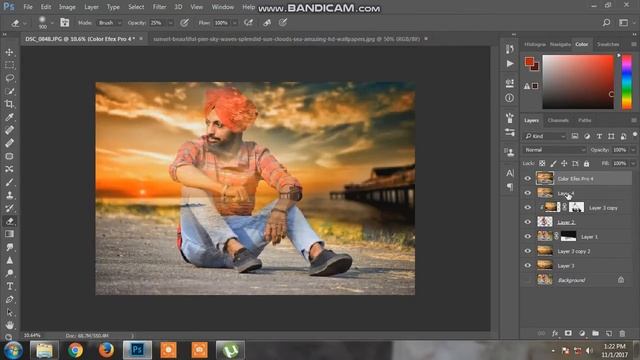Select the Lasso tool

point(9,78)
